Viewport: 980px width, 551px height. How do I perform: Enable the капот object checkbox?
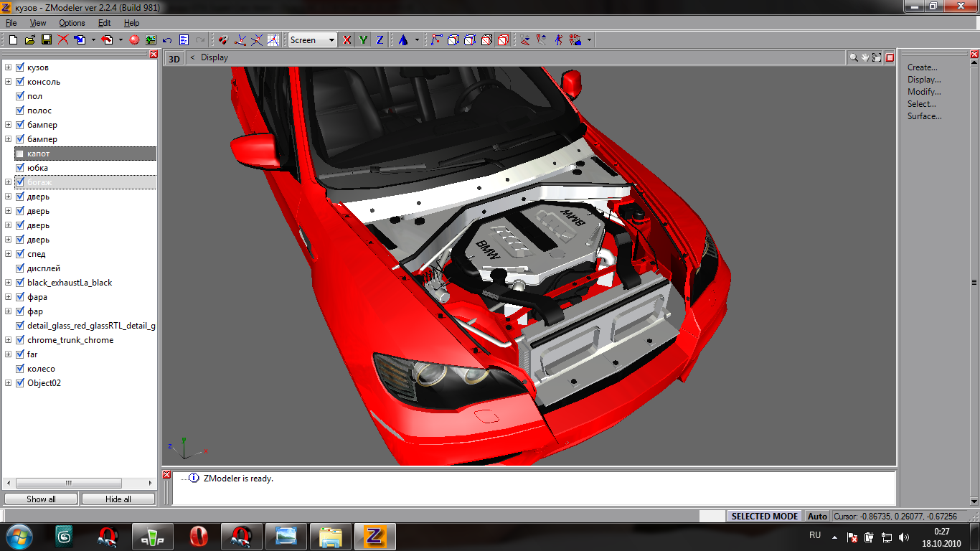coord(20,154)
